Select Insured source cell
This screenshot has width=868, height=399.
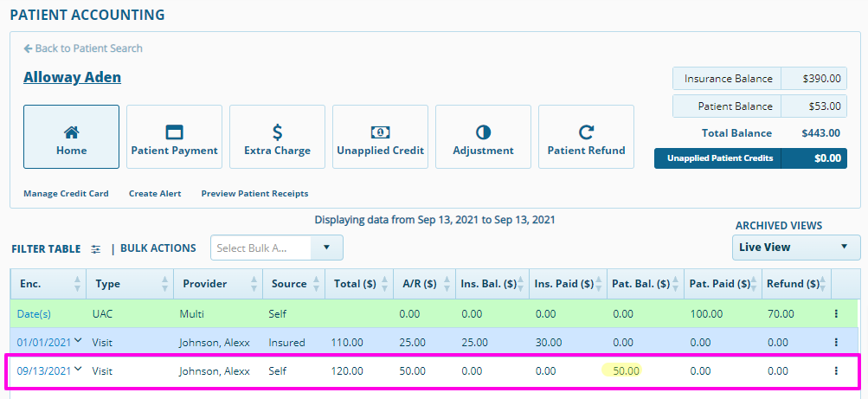tap(286, 343)
